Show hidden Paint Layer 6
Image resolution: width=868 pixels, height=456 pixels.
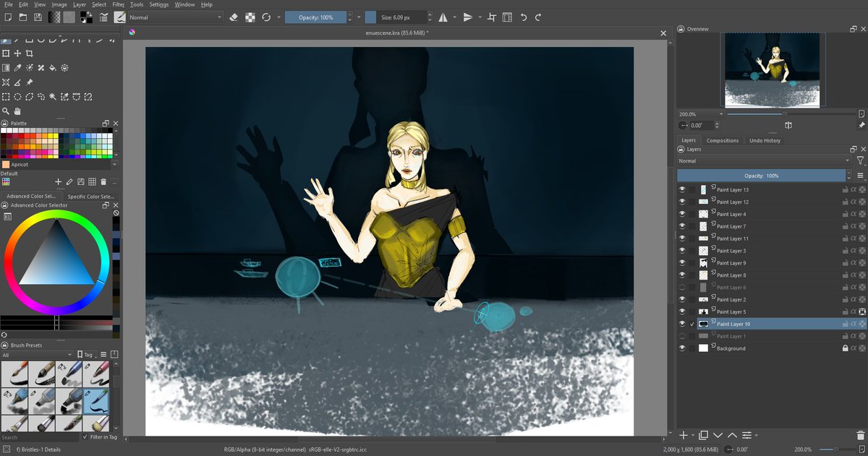click(x=682, y=288)
